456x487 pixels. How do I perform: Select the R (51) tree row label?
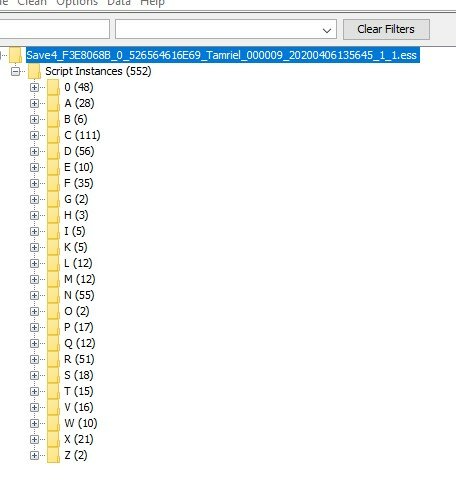coord(79,359)
